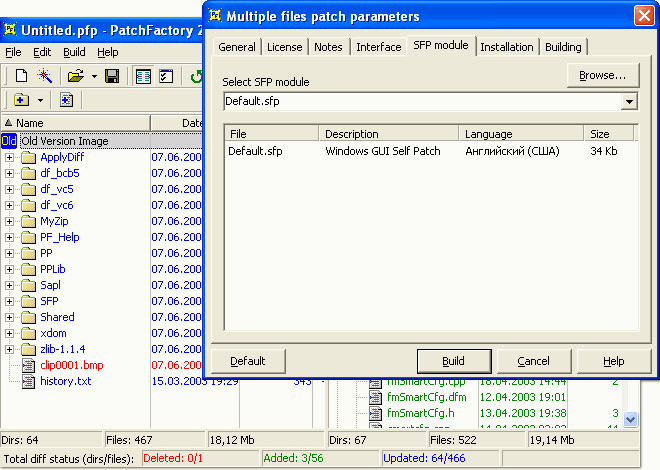The image size is (660, 470).
Task: Expand the ApplyDiff folder
Action: 10,157
